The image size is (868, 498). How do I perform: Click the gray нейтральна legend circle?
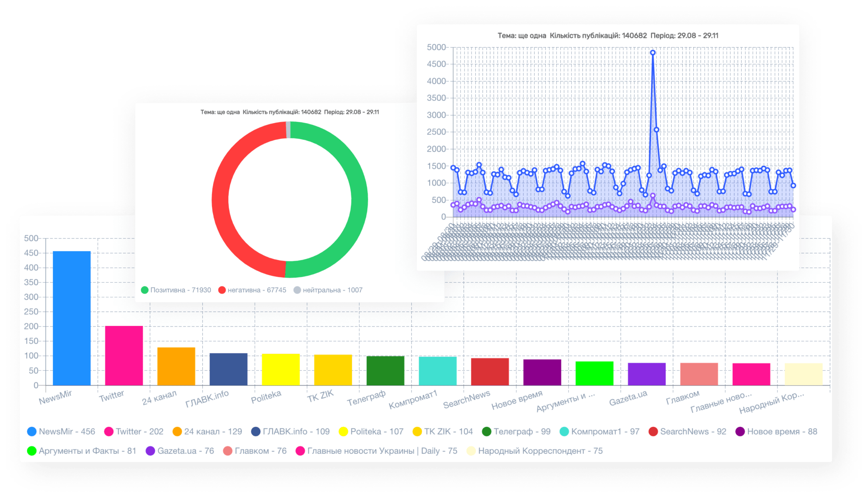297,290
